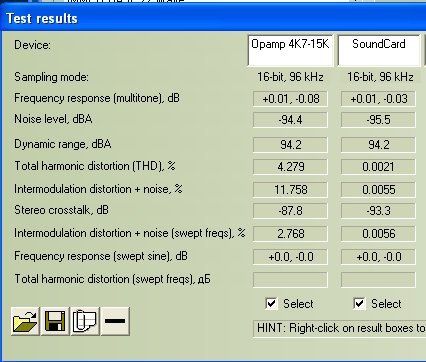Save results with floppy disk icon
The width and height of the screenshot is (426, 362).
(55, 321)
